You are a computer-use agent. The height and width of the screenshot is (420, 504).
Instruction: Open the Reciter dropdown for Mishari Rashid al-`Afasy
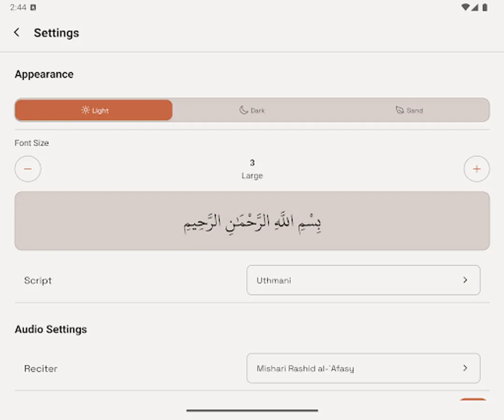(x=363, y=368)
